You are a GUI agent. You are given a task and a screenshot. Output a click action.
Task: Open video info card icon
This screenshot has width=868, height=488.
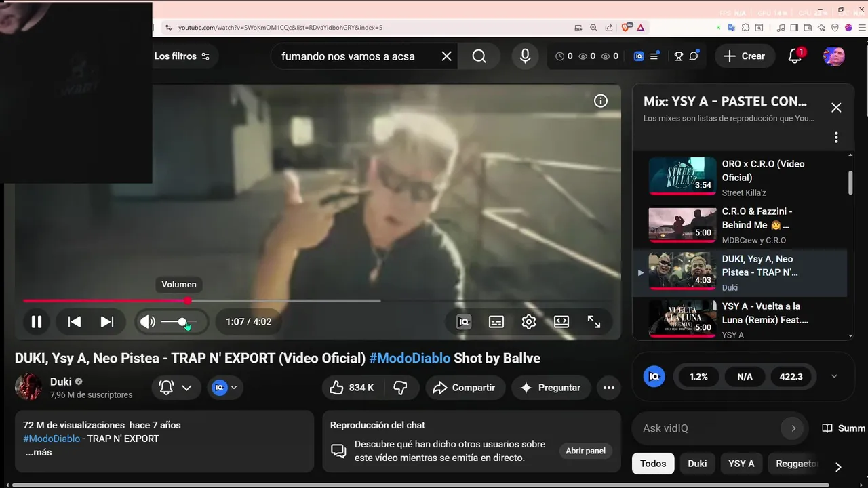(601, 101)
